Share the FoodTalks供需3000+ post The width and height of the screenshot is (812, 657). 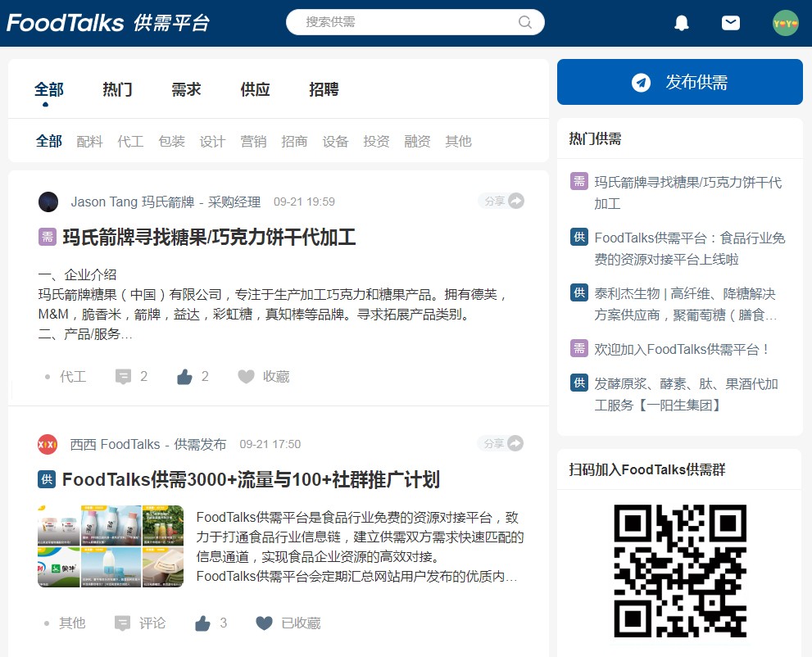515,442
